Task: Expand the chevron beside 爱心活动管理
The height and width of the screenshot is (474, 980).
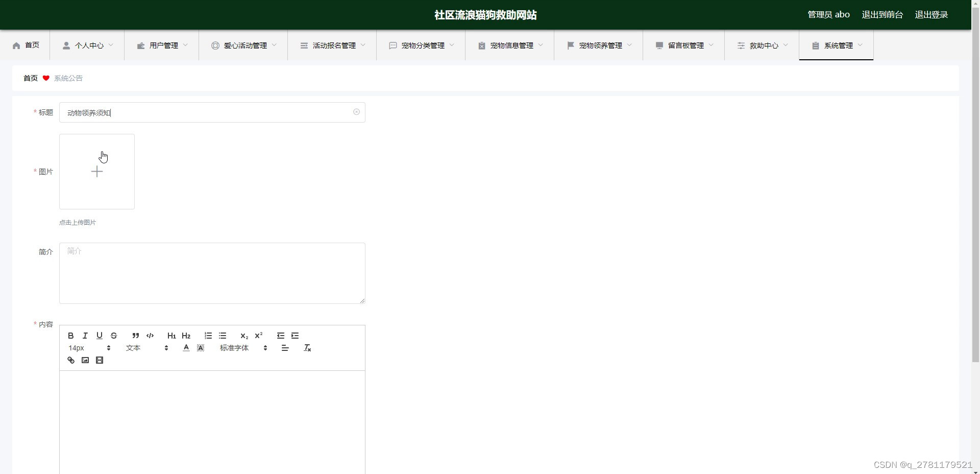Action: point(274,45)
